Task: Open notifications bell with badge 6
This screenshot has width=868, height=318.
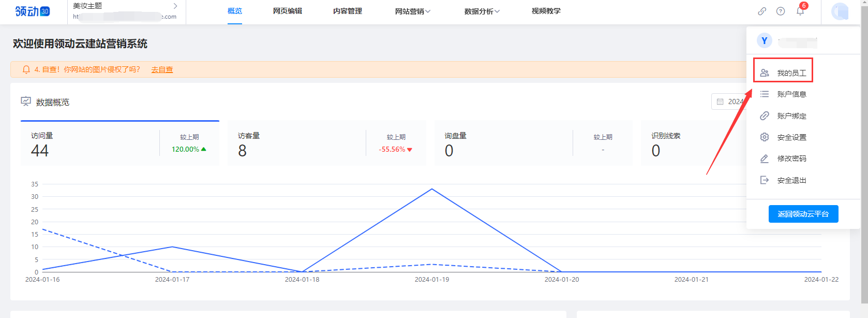Action: 800,11
